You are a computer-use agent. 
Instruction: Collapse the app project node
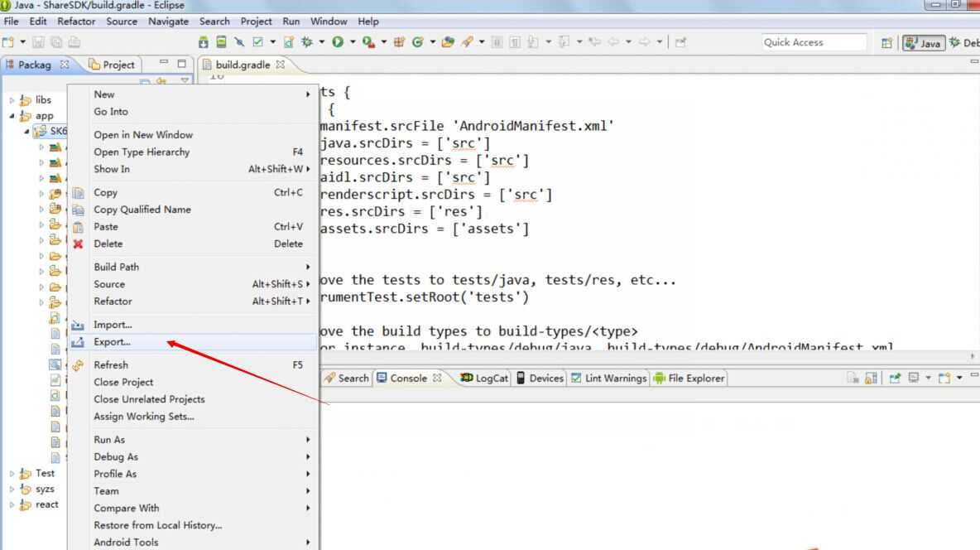click(12, 116)
